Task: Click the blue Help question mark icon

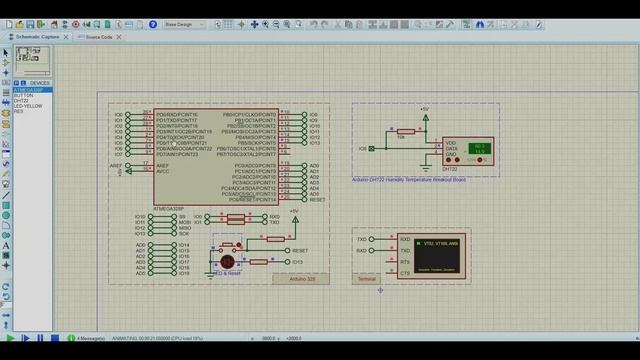Action: [x=153, y=24]
